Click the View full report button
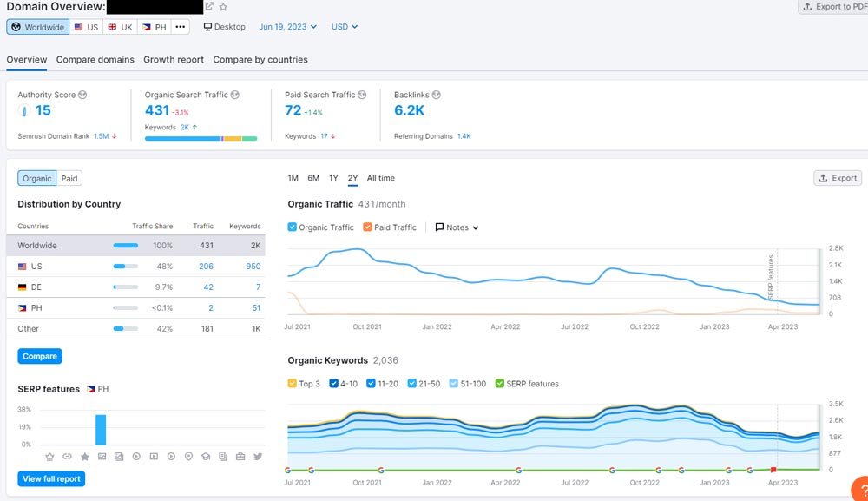The image size is (868, 501). point(51,479)
